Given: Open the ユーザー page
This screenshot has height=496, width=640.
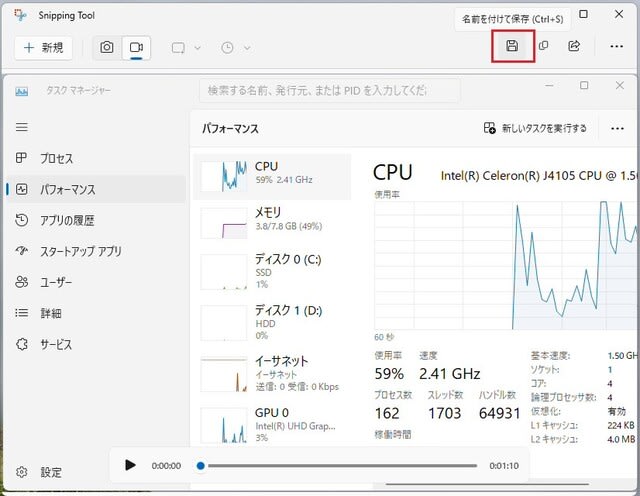Looking at the screenshot, I should (x=96, y=282).
